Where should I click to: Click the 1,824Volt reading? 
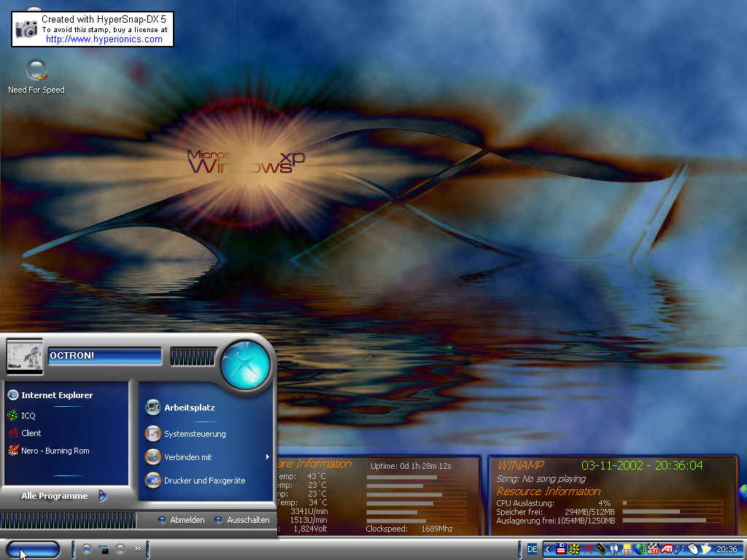(309, 529)
